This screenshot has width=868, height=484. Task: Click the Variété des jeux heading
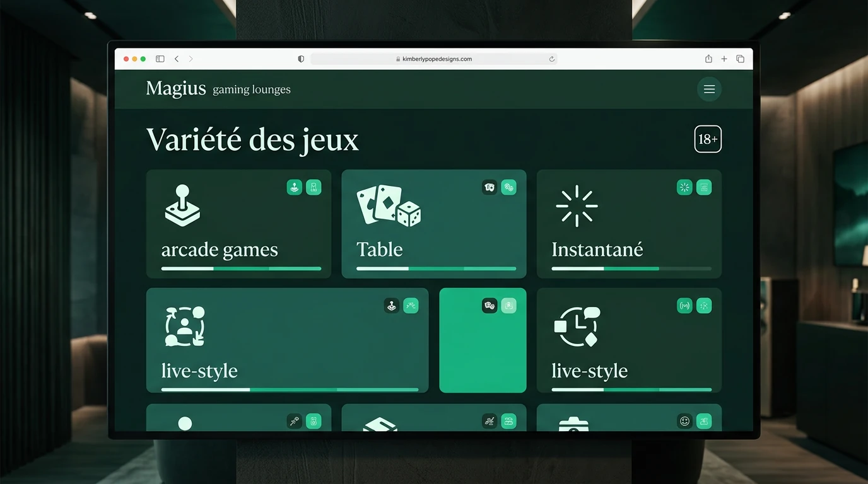[252, 139]
